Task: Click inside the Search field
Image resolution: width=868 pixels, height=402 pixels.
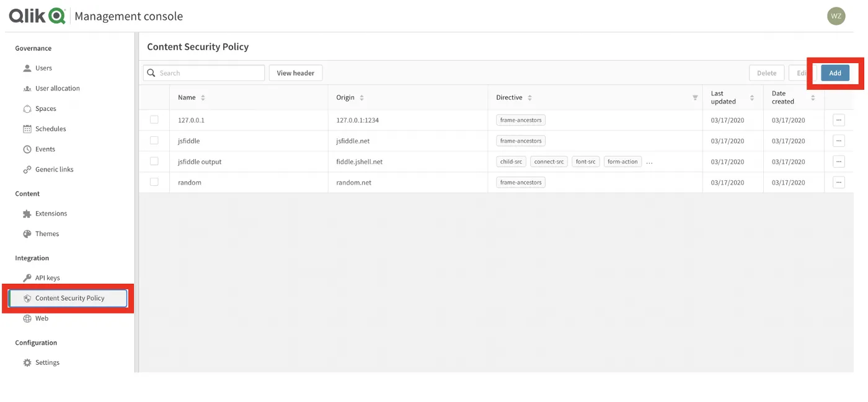Action: 205,72
